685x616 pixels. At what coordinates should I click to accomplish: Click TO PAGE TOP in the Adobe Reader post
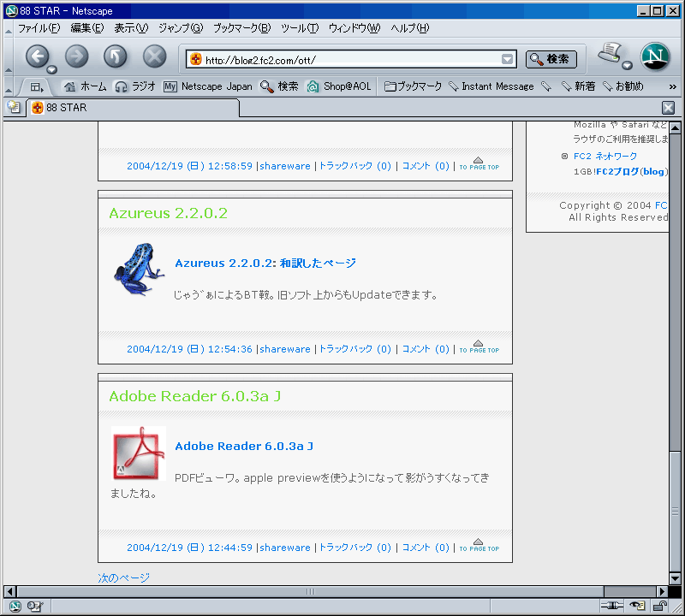tap(479, 545)
